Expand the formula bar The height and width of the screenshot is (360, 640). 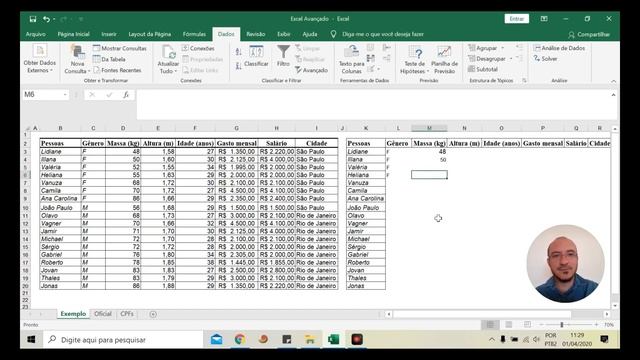point(613,95)
